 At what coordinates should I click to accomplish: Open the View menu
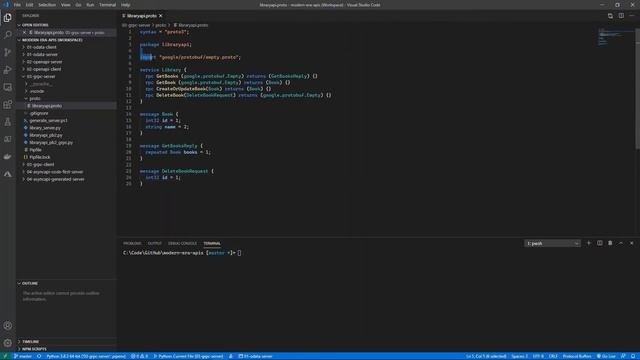(x=65, y=5)
